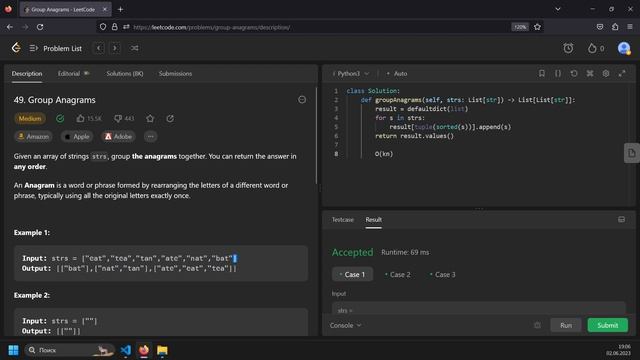Expand the Console dropdown

click(345, 325)
